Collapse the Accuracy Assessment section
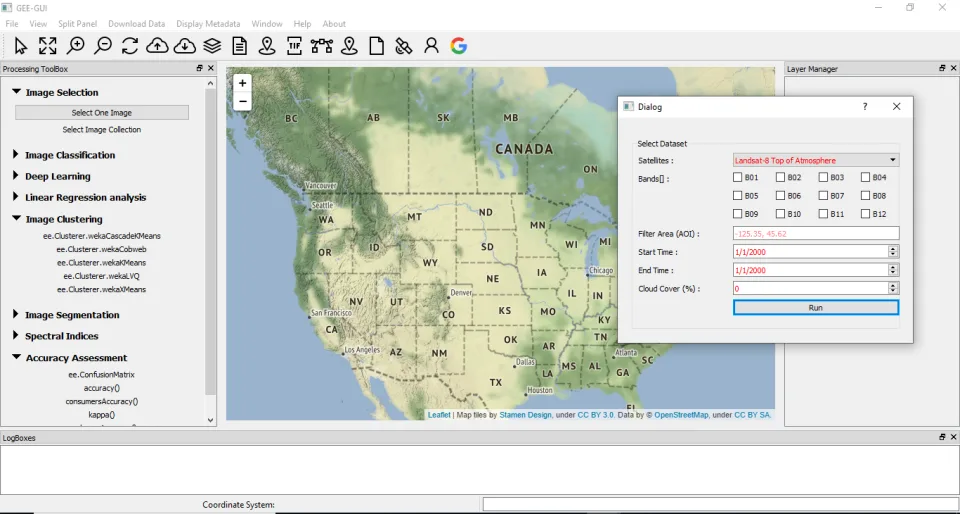 click(17, 357)
